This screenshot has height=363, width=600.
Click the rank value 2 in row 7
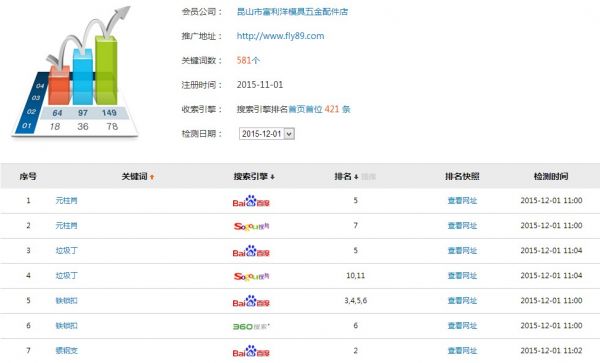(355, 350)
